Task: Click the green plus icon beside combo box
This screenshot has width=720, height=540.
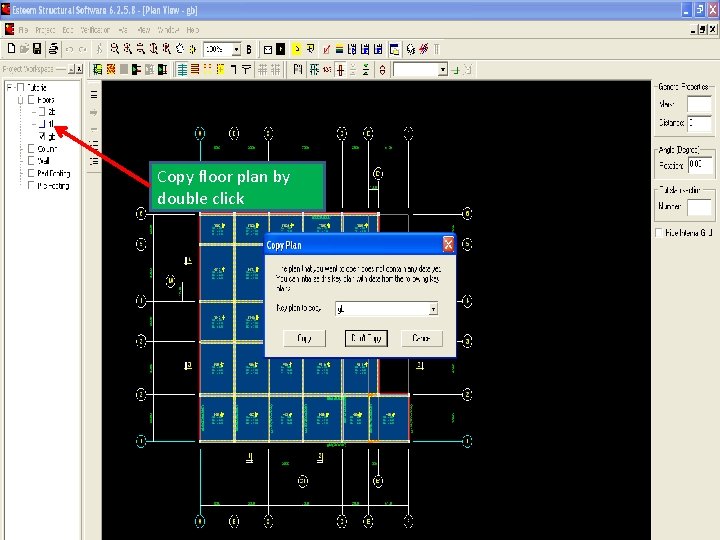Action: 456,70
